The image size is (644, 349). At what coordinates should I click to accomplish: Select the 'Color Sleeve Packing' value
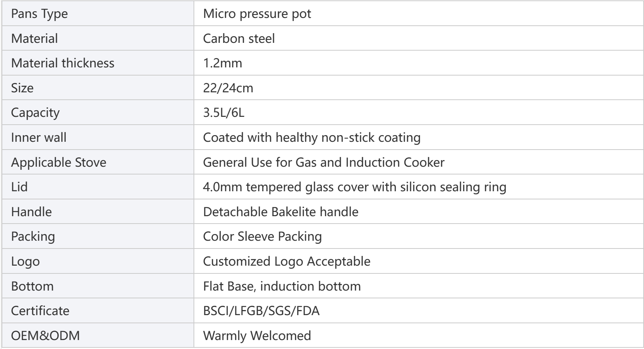262,236
